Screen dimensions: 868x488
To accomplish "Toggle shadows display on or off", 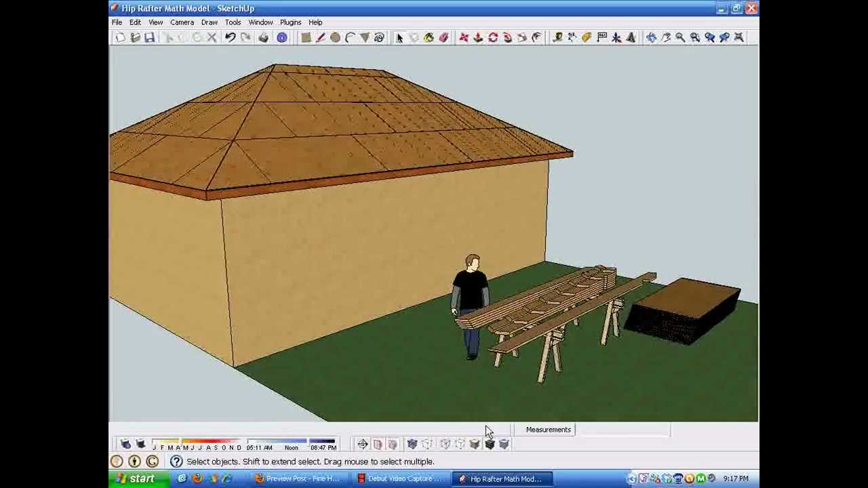I will coord(140,444).
